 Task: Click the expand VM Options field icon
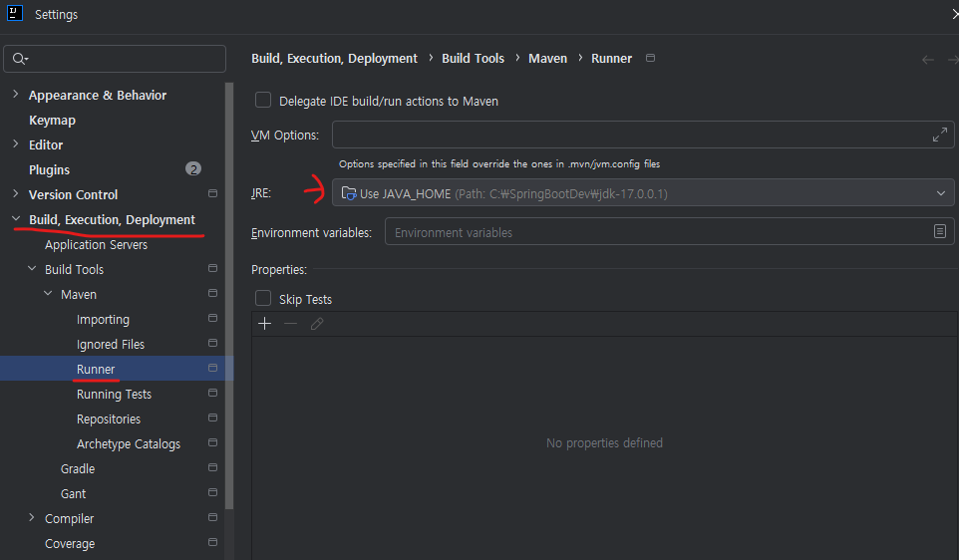pyautogui.click(x=939, y=135)
